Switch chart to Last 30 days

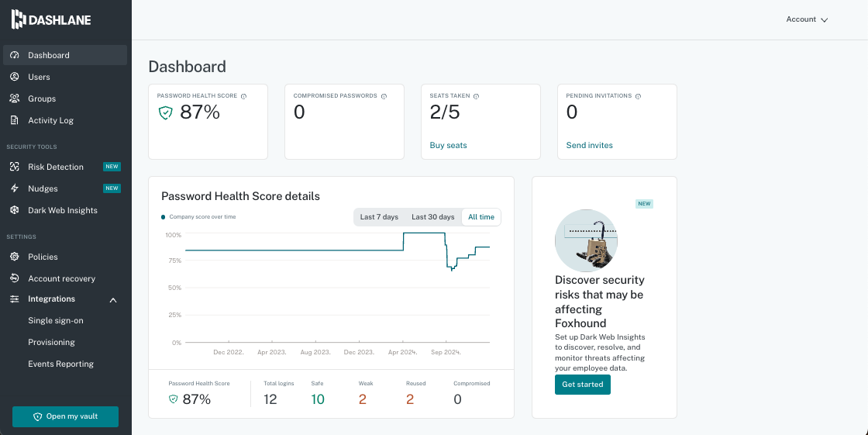tap(432, 217)
